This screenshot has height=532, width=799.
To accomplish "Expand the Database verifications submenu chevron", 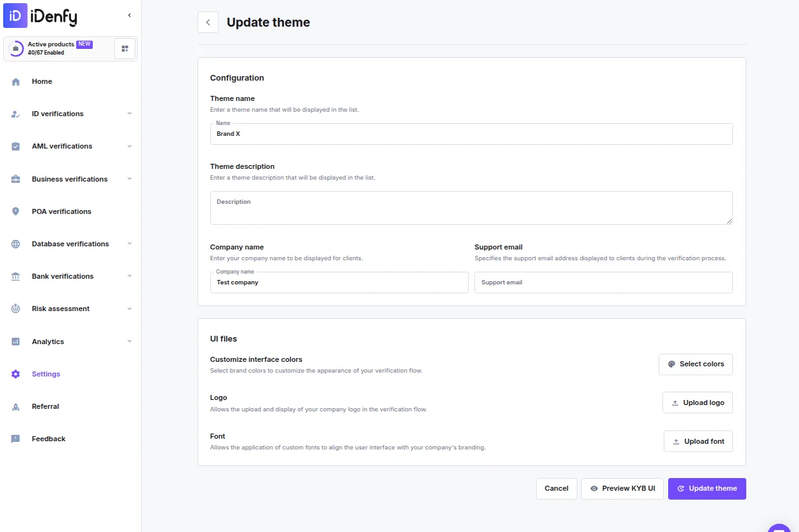I will pos(130,243).
